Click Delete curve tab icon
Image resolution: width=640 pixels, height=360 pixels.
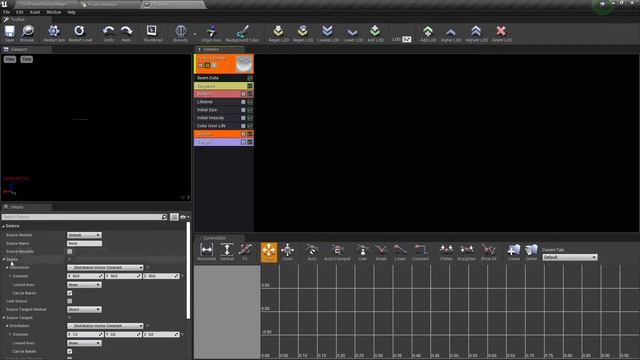[531, 252]
